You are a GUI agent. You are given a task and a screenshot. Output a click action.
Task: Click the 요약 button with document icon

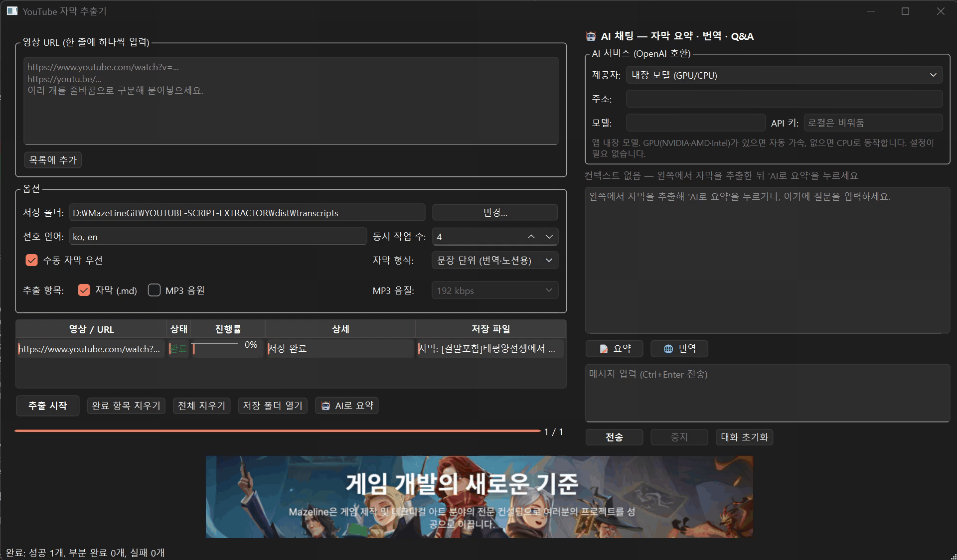click(x=614, y=349)
